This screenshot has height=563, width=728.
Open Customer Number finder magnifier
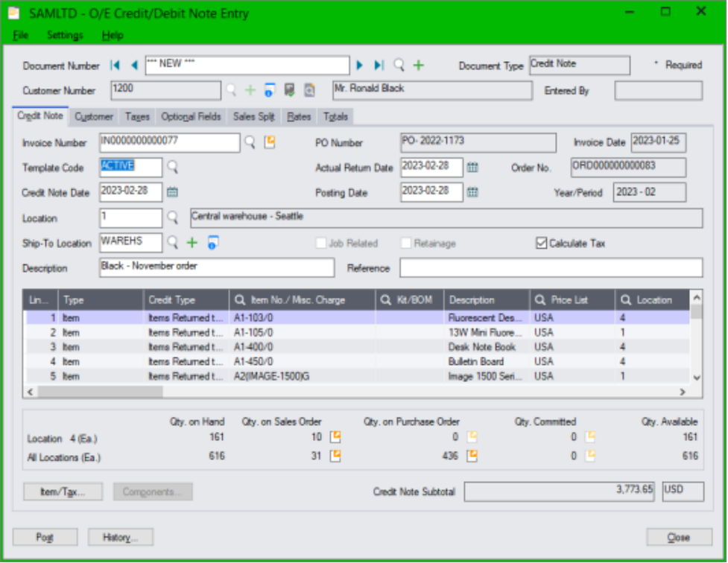(231, 90)
